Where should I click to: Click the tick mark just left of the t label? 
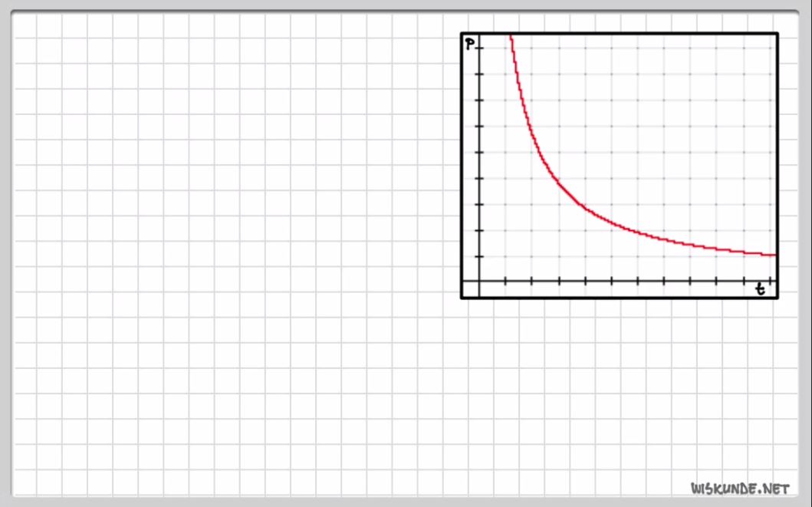[x=743, y=282]
